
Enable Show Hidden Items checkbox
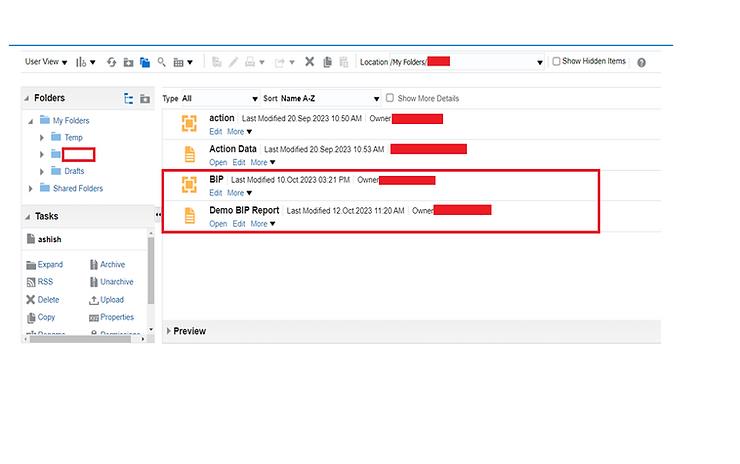tap(556, 61)
